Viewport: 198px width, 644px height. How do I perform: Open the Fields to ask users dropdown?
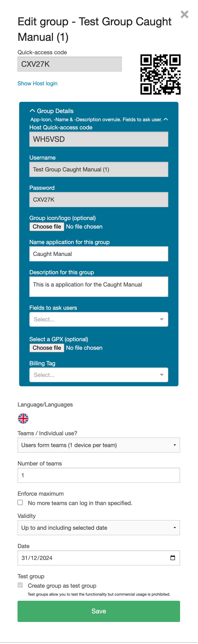point(99,319)
